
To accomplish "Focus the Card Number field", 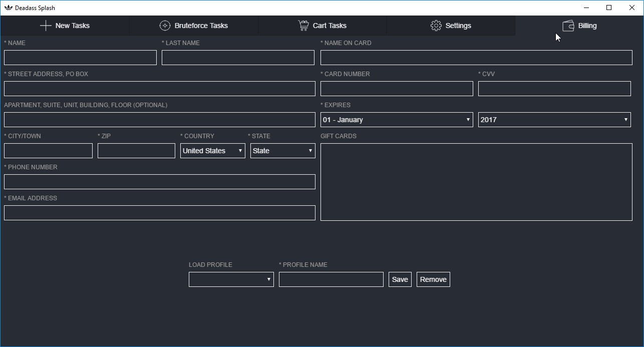I will click(x=397, y=89).
